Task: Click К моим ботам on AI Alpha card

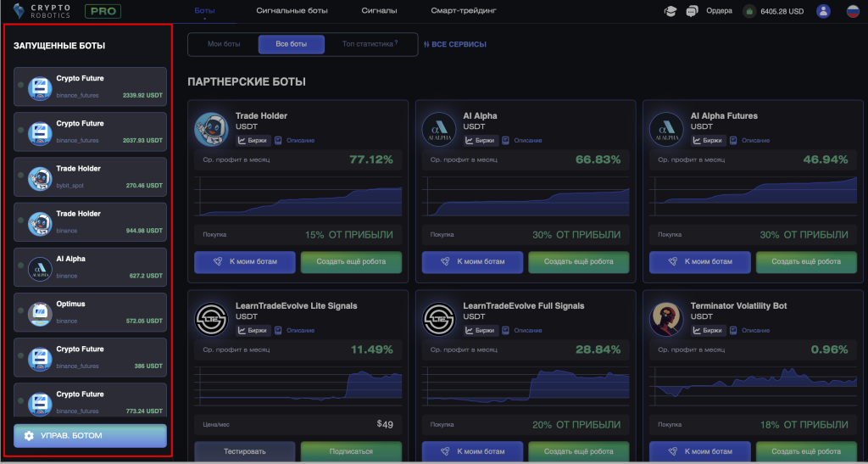Action: coord(472,261)
